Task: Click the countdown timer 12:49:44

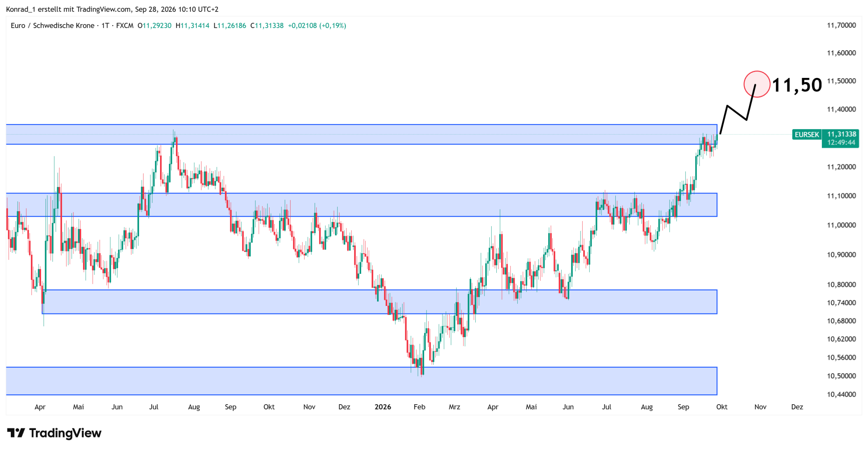Action: point(841,142)
